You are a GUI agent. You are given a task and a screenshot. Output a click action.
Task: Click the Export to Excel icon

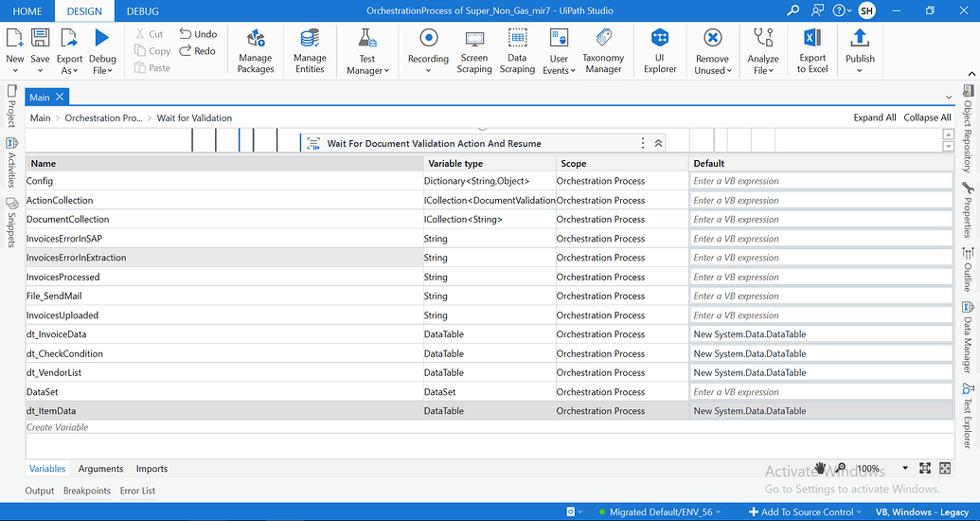pyautogui.click(x=811, y=50)
